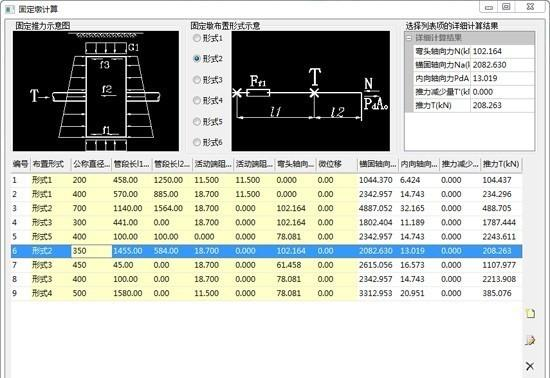Click 内向轴向力PdA value 13.019 in results panel
The image size is (550, 378).
502,79
